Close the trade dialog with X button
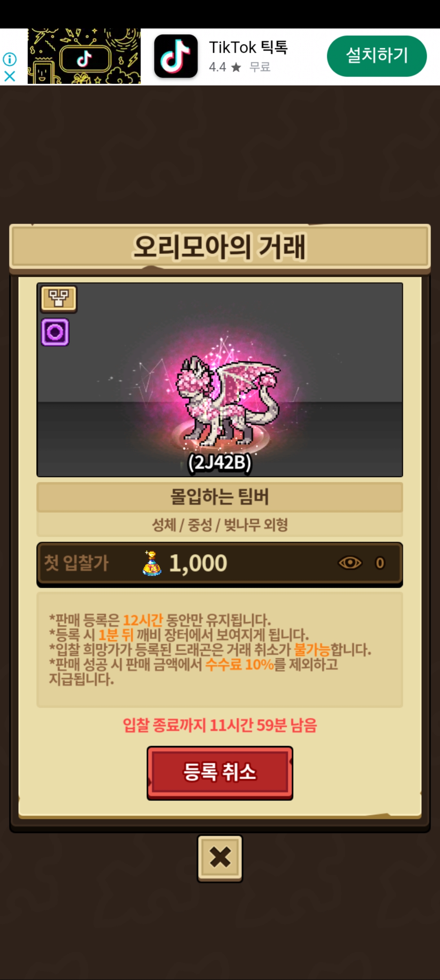Image resolution: width=440 pixels, height=980 pixels. tap(220, 858)
